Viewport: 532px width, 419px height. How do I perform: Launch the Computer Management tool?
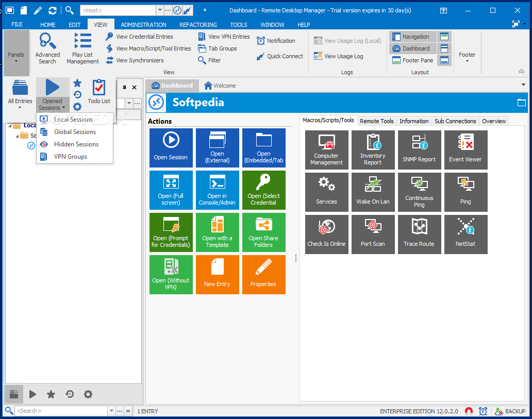[x=327, y=150]
